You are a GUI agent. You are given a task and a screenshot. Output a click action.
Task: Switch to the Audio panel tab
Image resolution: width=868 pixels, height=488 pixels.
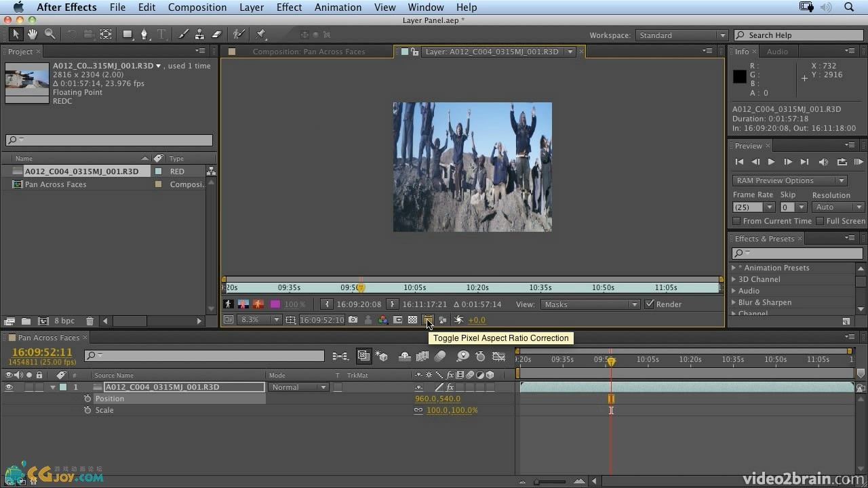[x=777, y=52]
